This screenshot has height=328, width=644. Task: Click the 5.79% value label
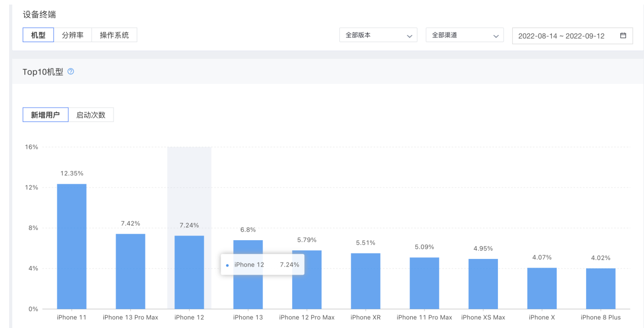(307, 240)
